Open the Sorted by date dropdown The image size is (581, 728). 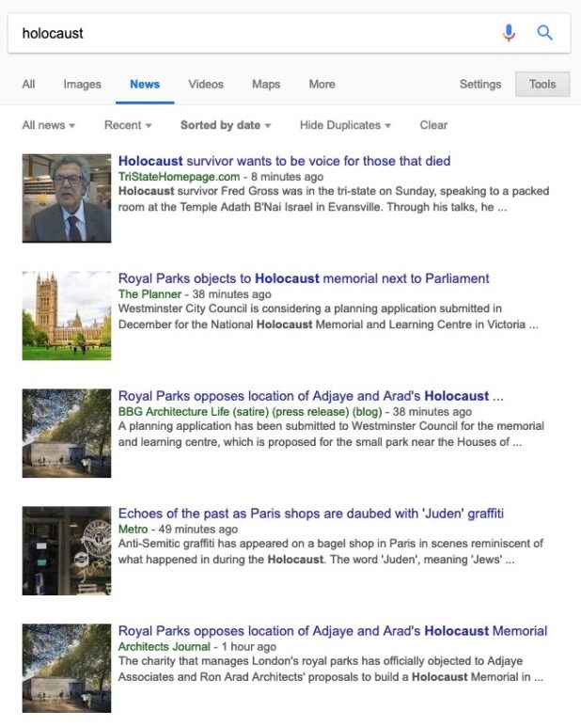point(226,125)
